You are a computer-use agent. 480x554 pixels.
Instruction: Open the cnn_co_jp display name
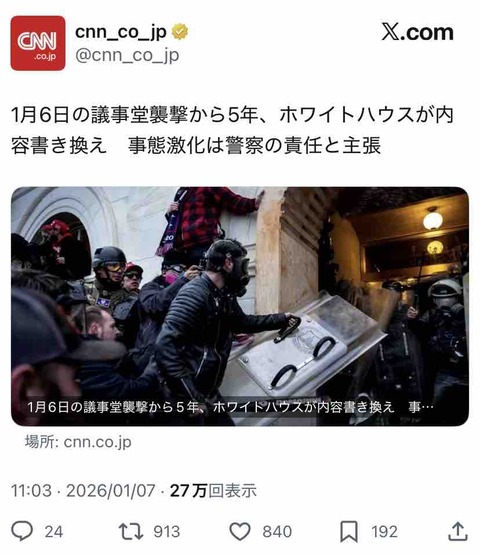[121, 32]
